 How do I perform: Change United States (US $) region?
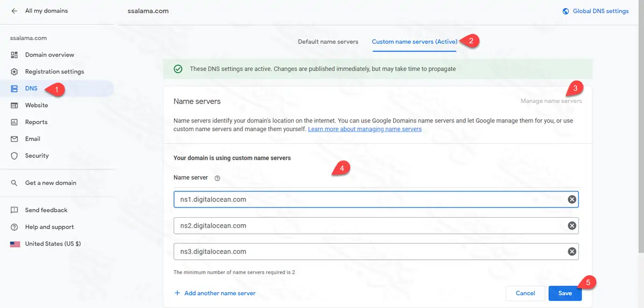tap(53, 244)
